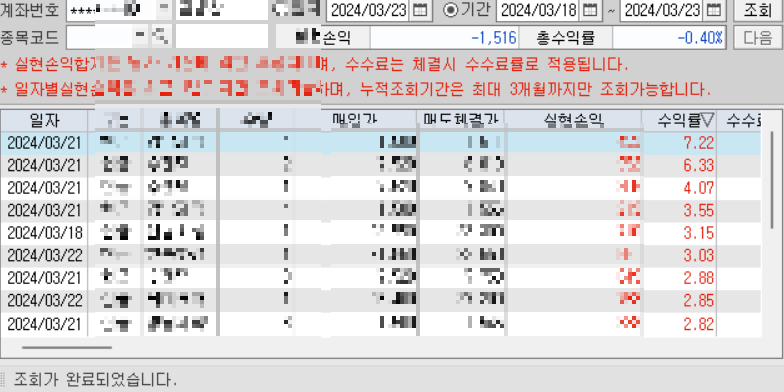This screenshot has height=392, width=784.
Task: Click into the 계좌번호 account number field
Action: pyautogui.click(x=111, y=10)
